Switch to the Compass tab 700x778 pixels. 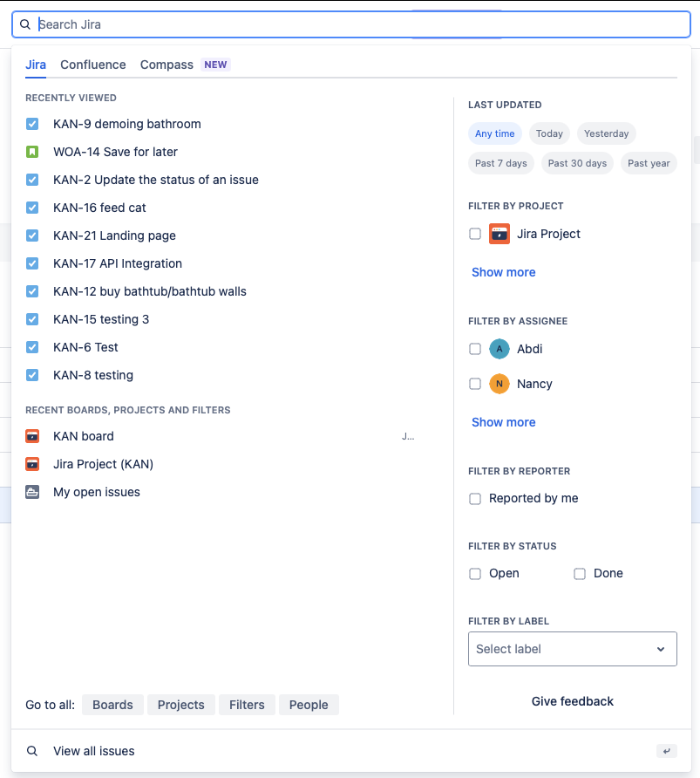tap(167, 65)
